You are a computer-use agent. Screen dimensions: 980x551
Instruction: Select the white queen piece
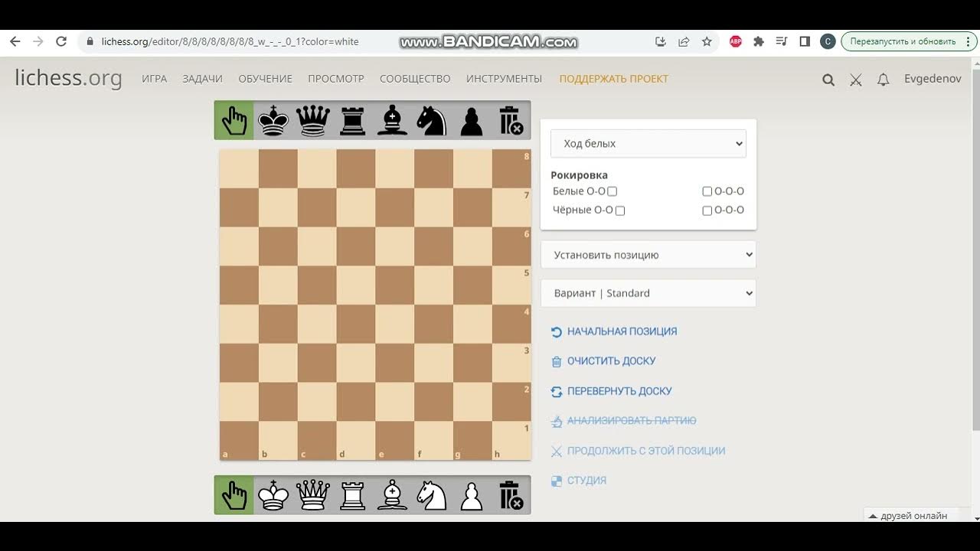point(313,495)
